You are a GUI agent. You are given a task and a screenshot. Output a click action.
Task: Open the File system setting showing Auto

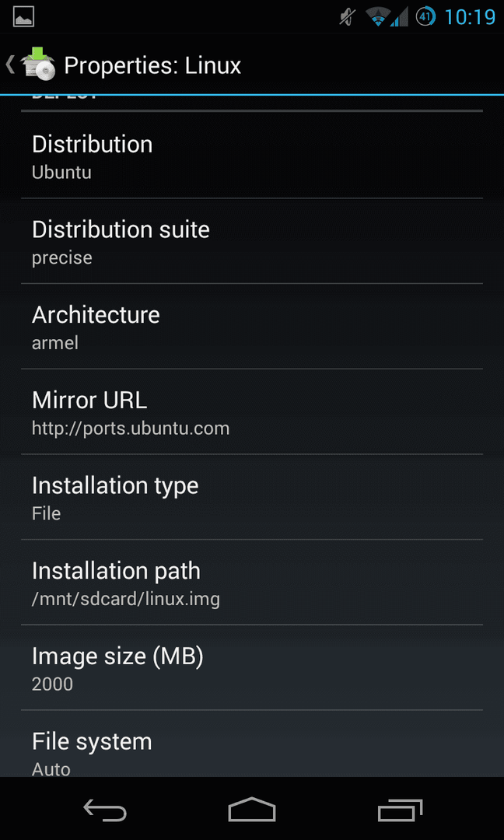pos(252,744)
